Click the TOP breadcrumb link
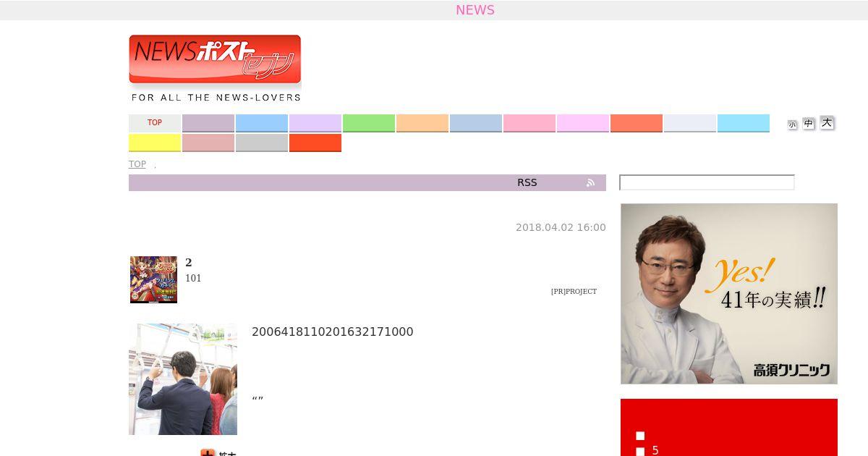Image resolution: width=868 pixels, height=456 pixels. click(x=137, y=164)
